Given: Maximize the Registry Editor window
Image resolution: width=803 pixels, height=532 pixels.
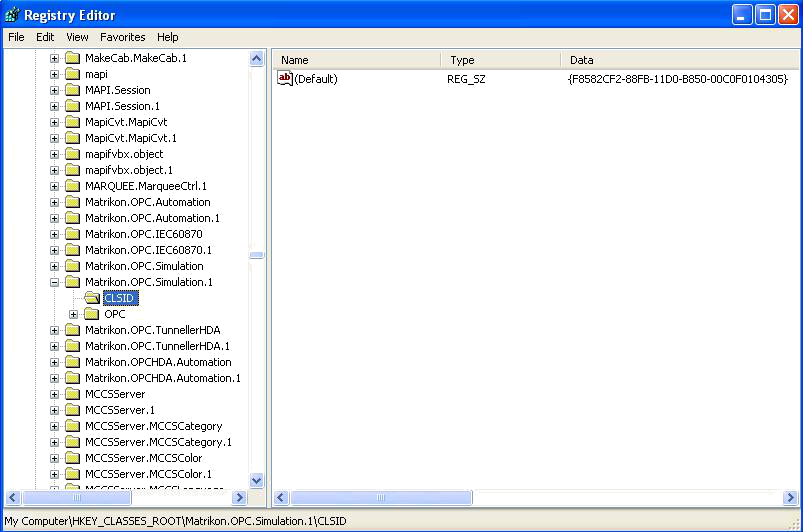Looking at the screenshot, I should pos(765,14).
